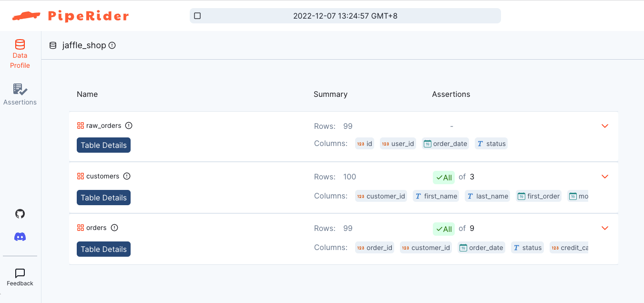Viewport: 644px width, 303px height.
Task: Expand the raw_orders row chevron
Action: 605,126
